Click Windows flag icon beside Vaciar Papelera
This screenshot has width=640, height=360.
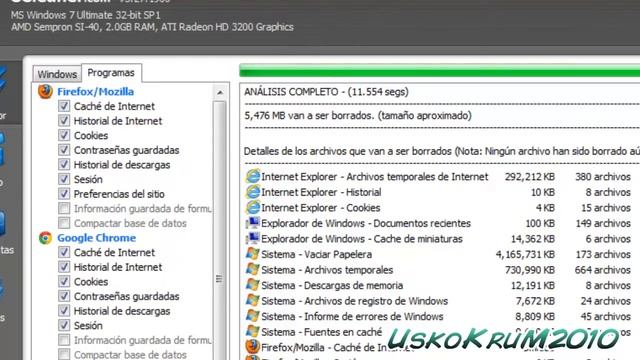click(x=253, y=254)
